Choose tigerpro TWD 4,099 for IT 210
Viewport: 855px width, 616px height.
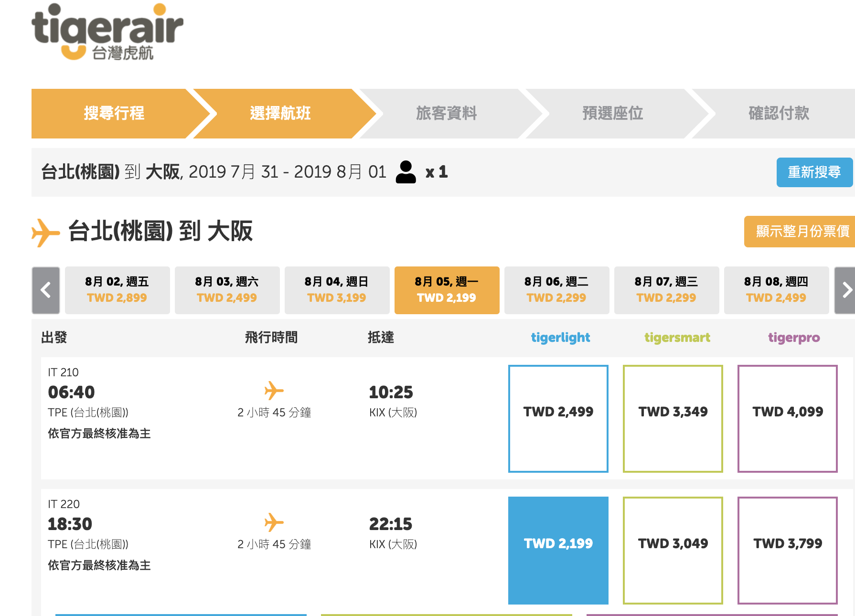pos(788,419)
